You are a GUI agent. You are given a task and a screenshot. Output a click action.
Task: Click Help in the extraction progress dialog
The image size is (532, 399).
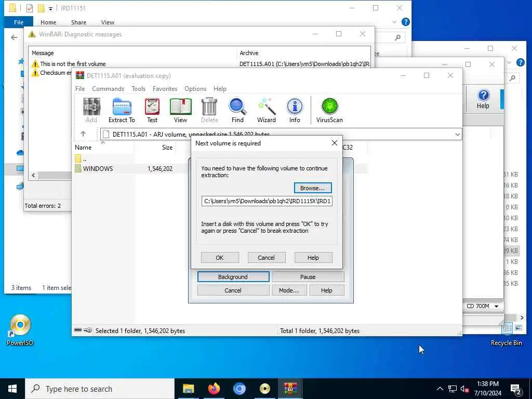[x=326, y=290]
